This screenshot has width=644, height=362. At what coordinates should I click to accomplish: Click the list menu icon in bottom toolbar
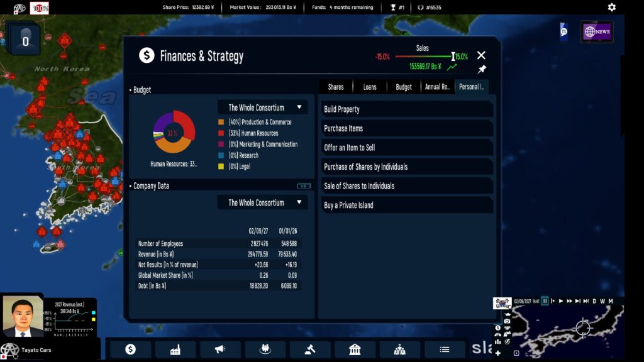coord(445,349)
